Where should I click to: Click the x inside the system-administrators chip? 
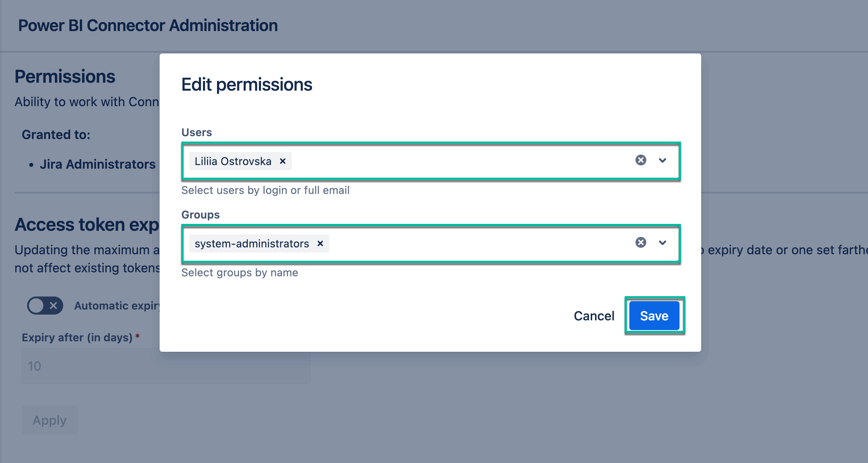click(x=320, y=243)
